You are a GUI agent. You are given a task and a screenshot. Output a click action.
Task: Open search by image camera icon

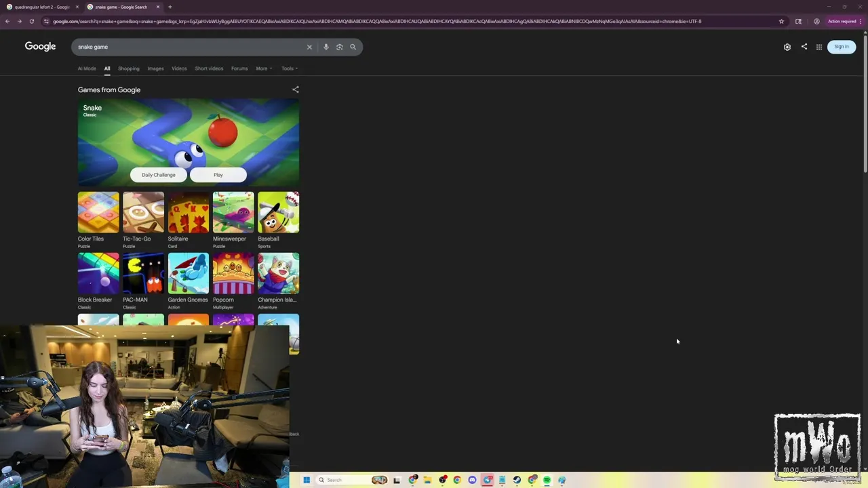[340, 47]
